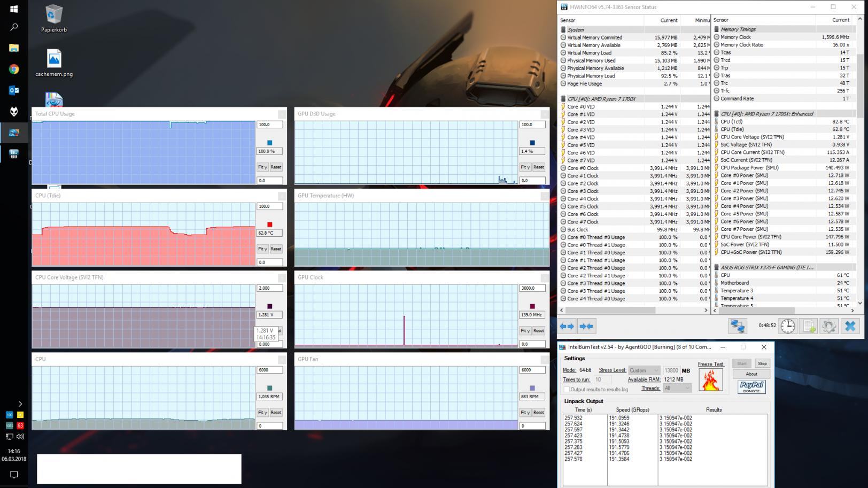Open File Explorer from the taskbar

14,48
